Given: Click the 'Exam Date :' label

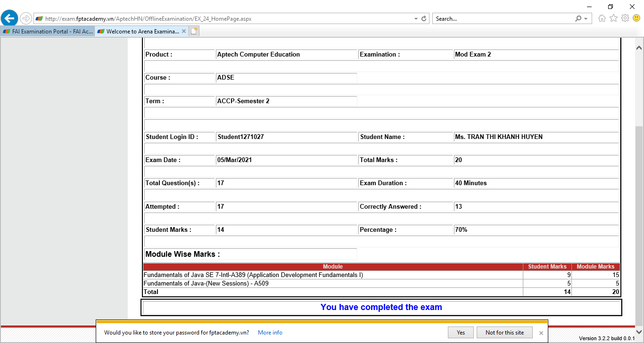Looking at the screenshot, I should 163,160.
